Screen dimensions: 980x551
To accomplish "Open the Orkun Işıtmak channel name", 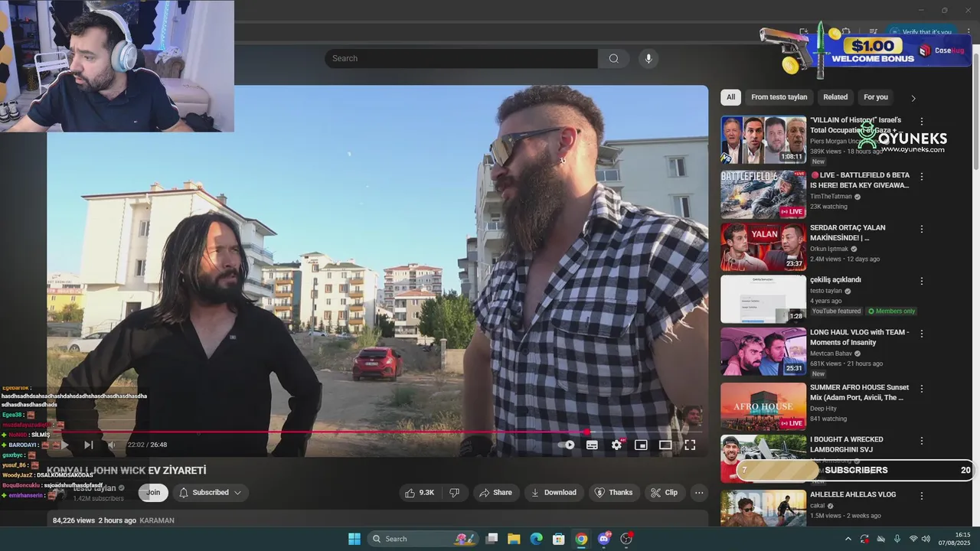I will tap(829, 249).
